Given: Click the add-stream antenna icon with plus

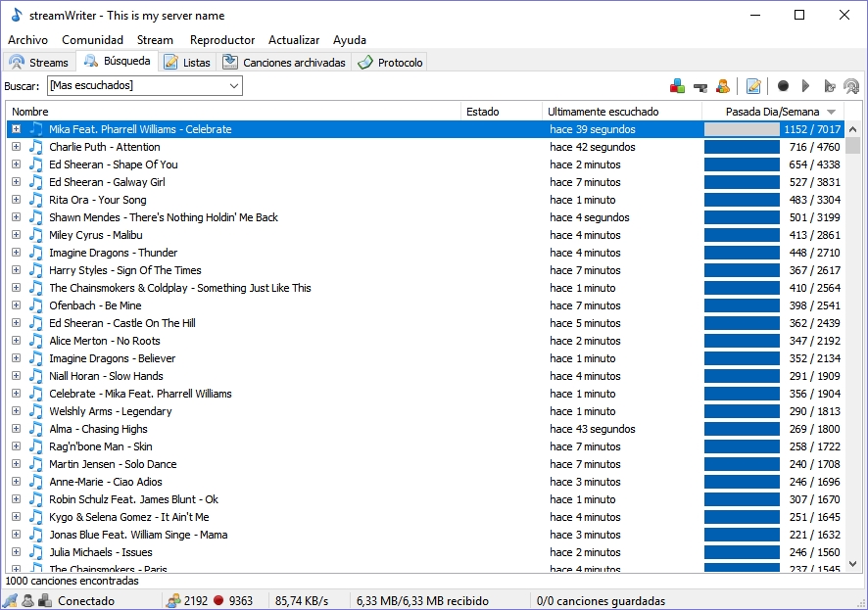Looking at the screenshot, I should (851, 86).
